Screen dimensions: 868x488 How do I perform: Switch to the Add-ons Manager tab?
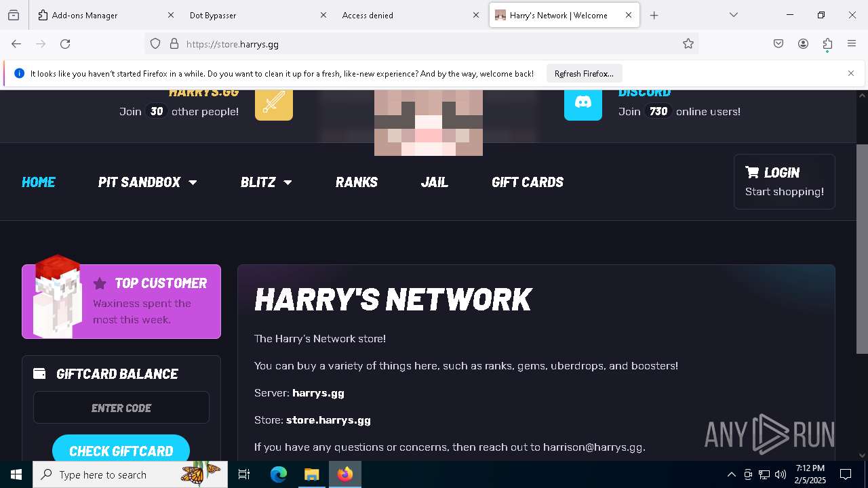coord(106,15)
